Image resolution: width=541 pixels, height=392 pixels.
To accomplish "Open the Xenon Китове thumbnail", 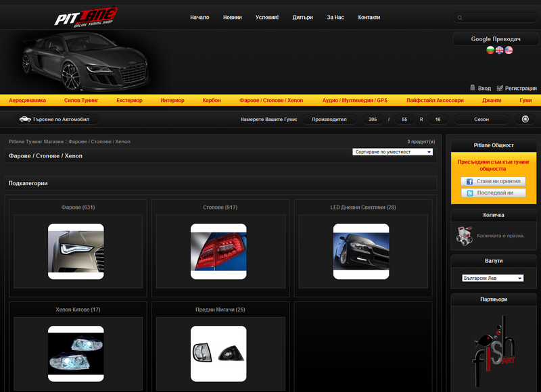I will click(76, 353).
